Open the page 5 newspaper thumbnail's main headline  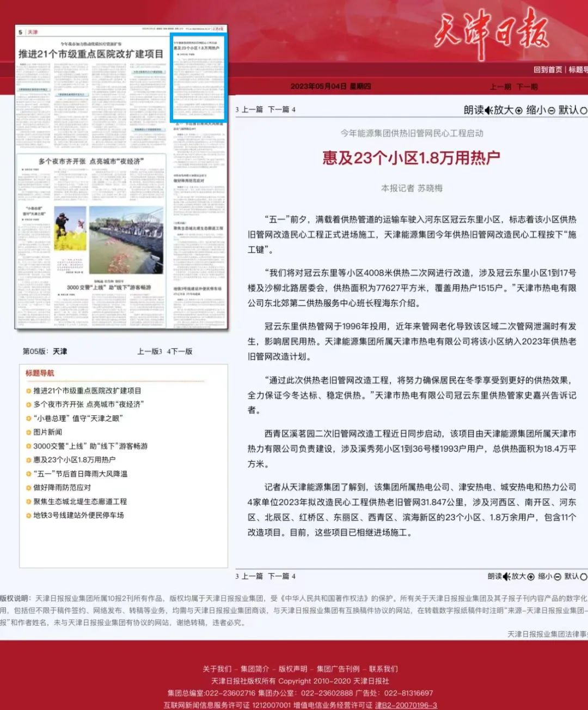pos(91,54)
